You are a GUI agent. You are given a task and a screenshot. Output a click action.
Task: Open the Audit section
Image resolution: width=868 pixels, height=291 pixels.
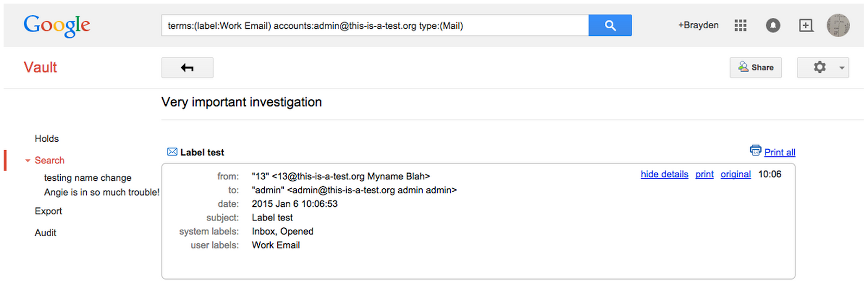(x=46, y=233)
